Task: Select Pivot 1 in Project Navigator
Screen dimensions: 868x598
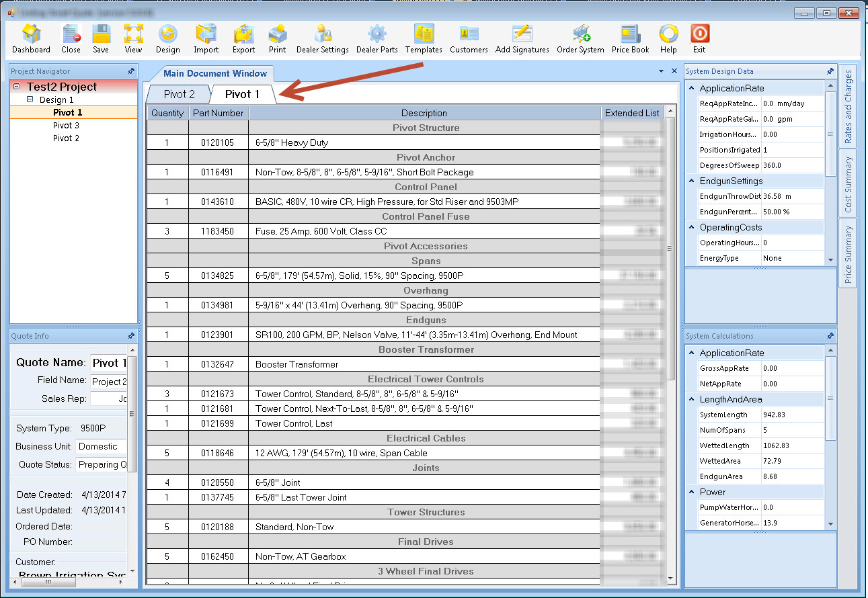Action: tap(68, 112)
